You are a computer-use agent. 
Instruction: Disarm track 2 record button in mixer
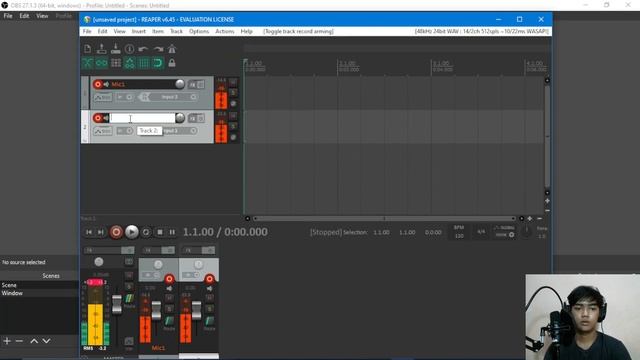pyautogui.click(x=209, y=279)
